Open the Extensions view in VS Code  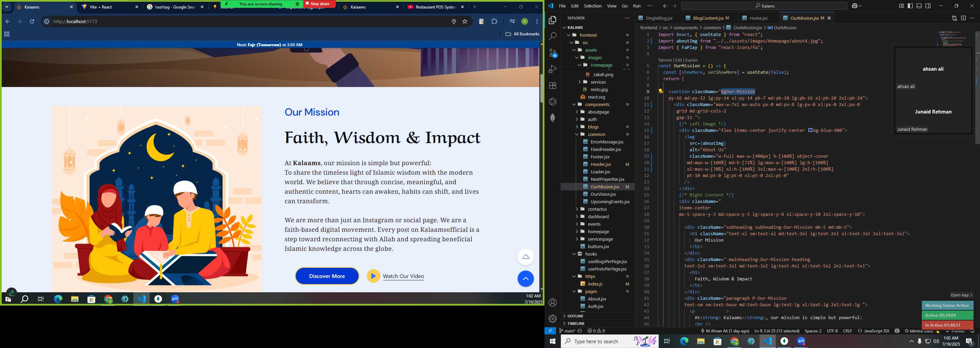[552, 86]
